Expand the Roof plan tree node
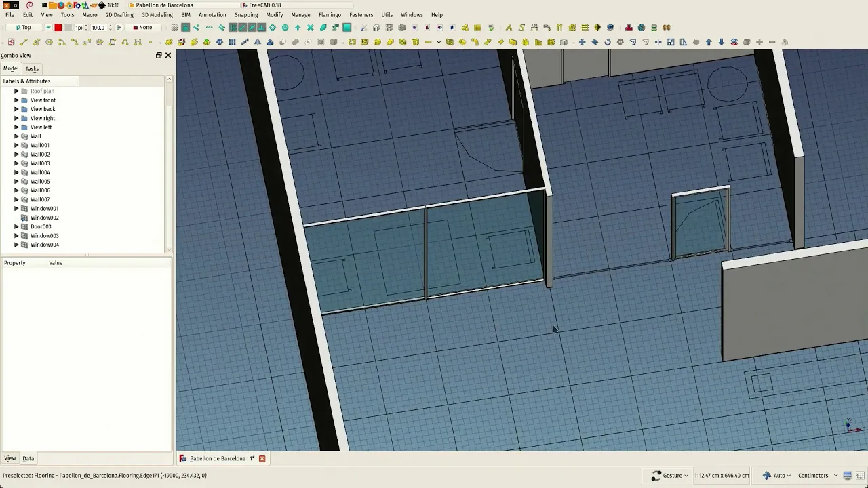The image size is (868, 488). [x=16, y=91]
